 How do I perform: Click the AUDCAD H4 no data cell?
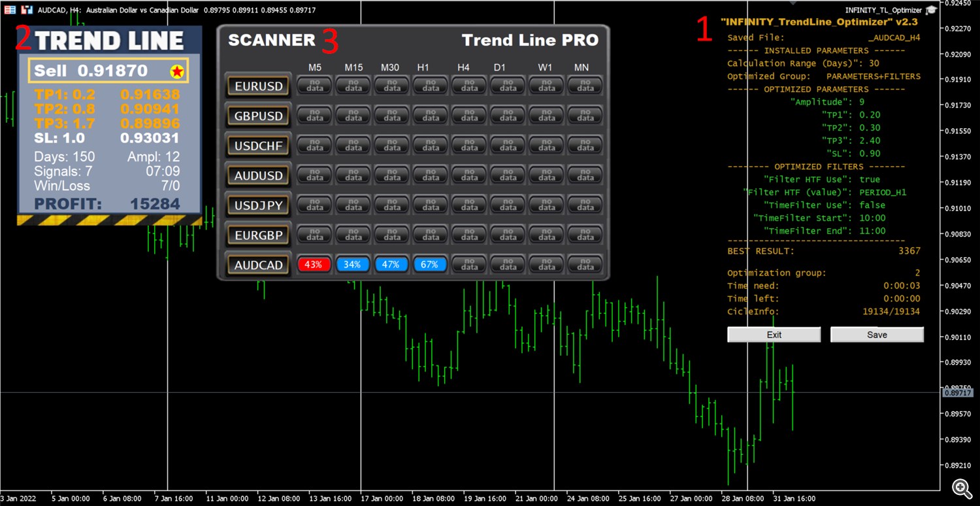pos(469,265)
